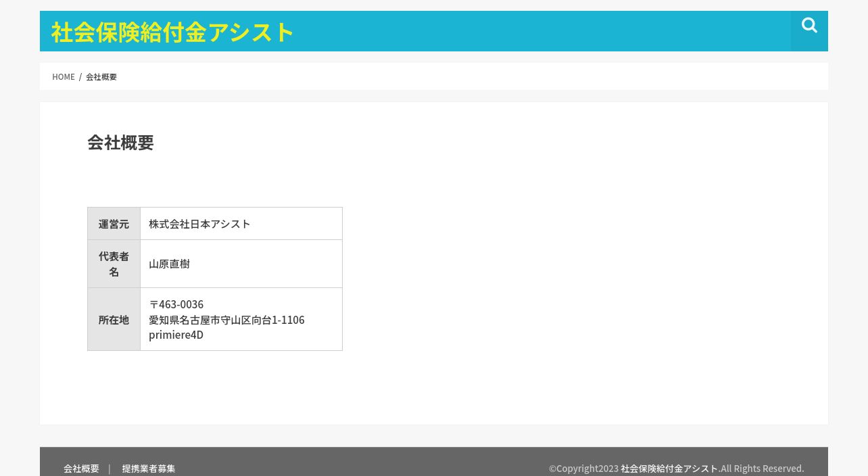Click footer copyright 社会保険給付金アシスト link

tap(669, 469)
